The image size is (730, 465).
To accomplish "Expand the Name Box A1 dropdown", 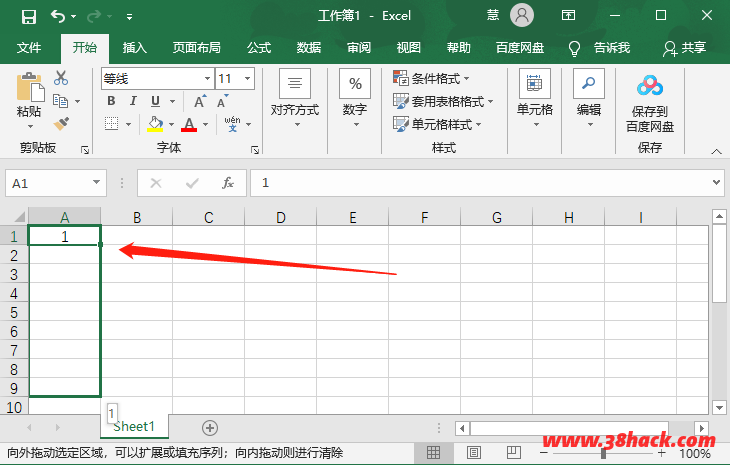I will 97,183.
